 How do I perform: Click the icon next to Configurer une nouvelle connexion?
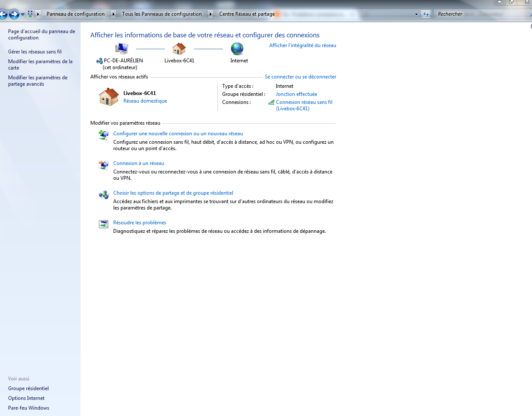pyautogui.click(x=104, y=135)
